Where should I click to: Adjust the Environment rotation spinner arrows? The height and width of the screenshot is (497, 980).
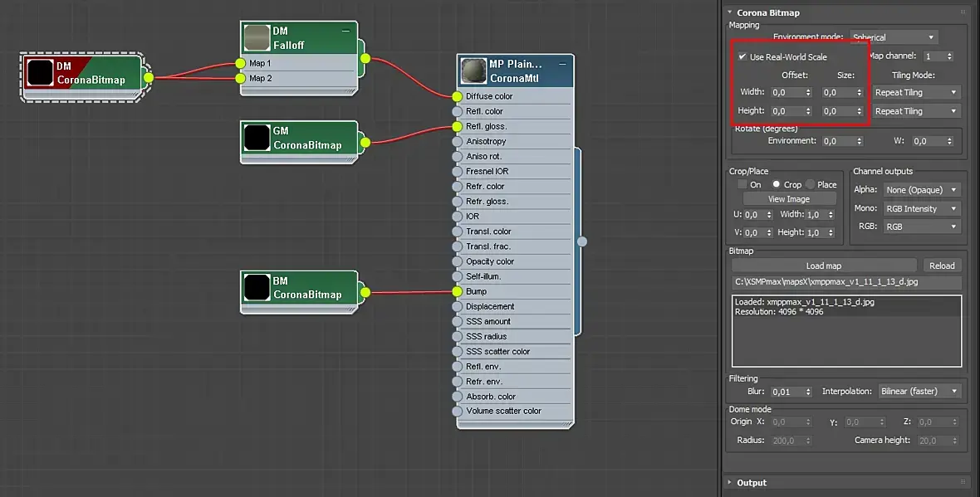[860, 141]
